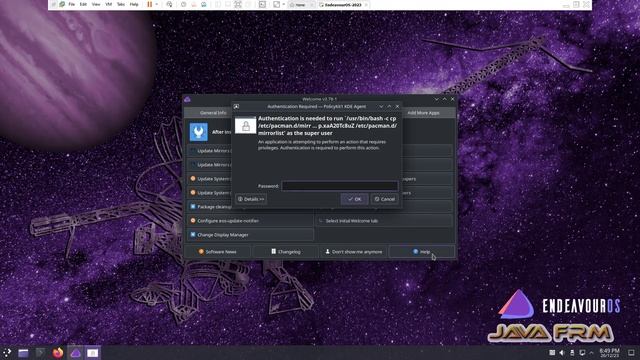Screen dimensions: 640x360
Task: Open Help in the Welcome window
Action: pyautogui.click(x=422, y=252)
